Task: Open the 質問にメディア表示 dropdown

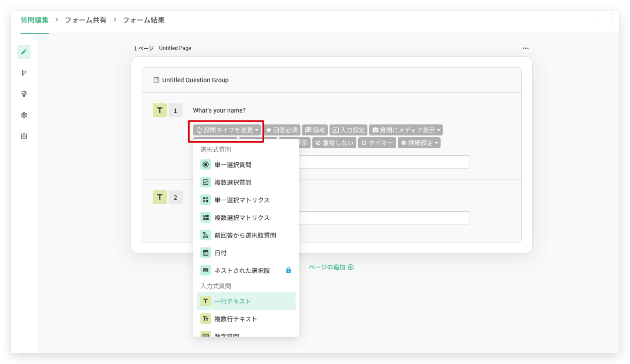Action: (x=406, y=130)
